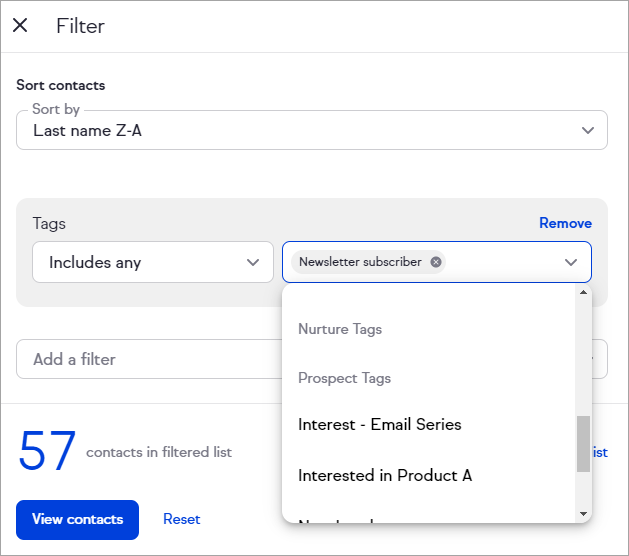Image resolution: width=629 pixels, height=556 pixels.
Task: Click the Nurture Tags group header
Action: (340, 329)
